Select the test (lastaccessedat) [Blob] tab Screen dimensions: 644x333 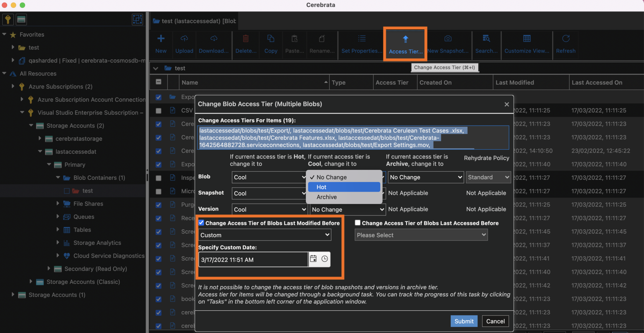pyautogui.click(x=194, y=21)
